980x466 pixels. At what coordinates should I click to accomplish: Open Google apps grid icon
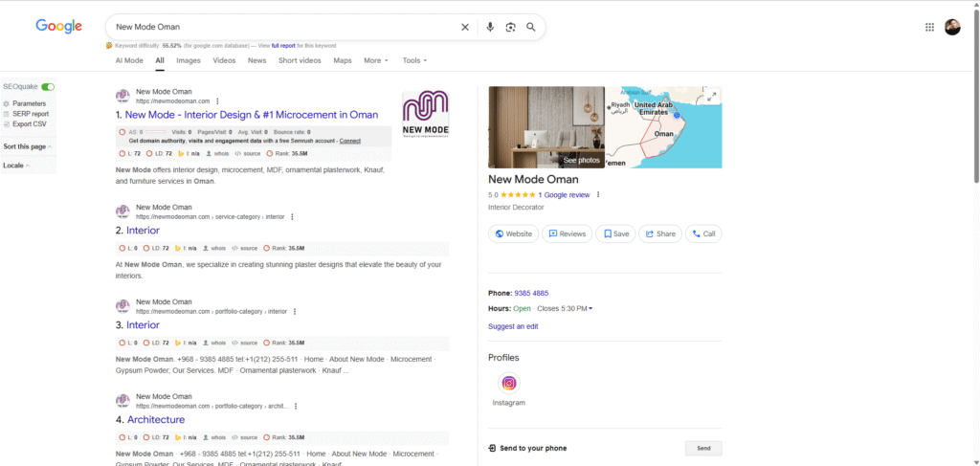929,27
